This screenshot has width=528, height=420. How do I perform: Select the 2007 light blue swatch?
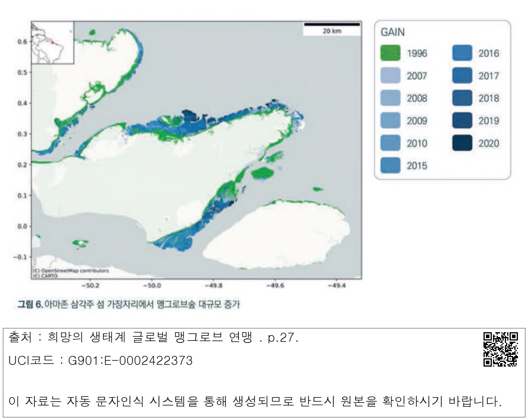[390, 76]
